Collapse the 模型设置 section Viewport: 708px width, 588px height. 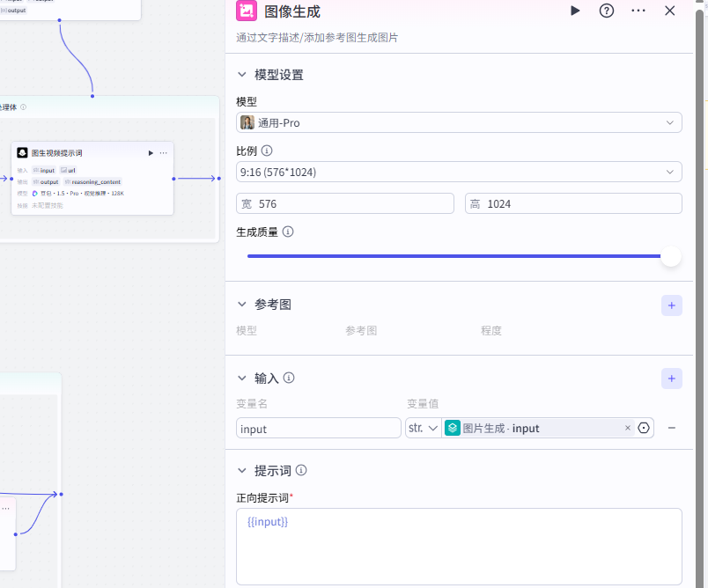[242, 75]
